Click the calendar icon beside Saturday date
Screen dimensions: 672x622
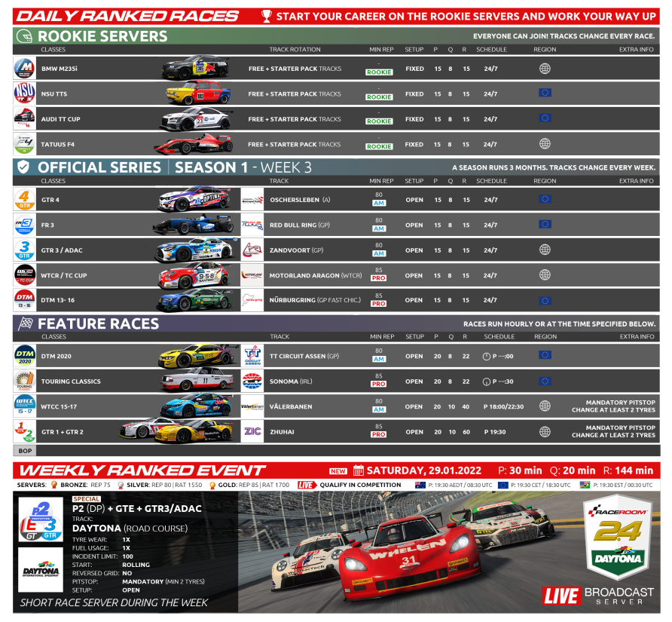[x=359, y=470]
